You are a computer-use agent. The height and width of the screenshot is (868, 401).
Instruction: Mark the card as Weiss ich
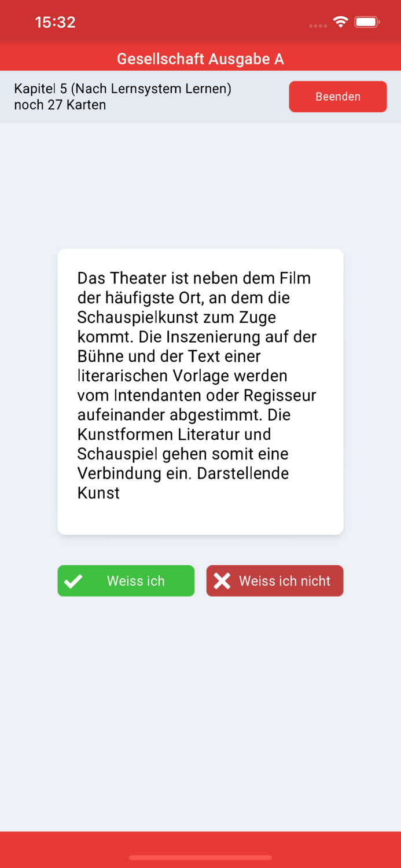tap(126, 580)
